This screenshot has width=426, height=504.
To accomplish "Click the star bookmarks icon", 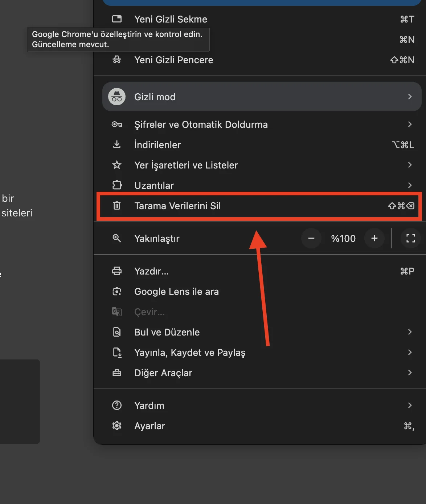I will coord(117,165).
